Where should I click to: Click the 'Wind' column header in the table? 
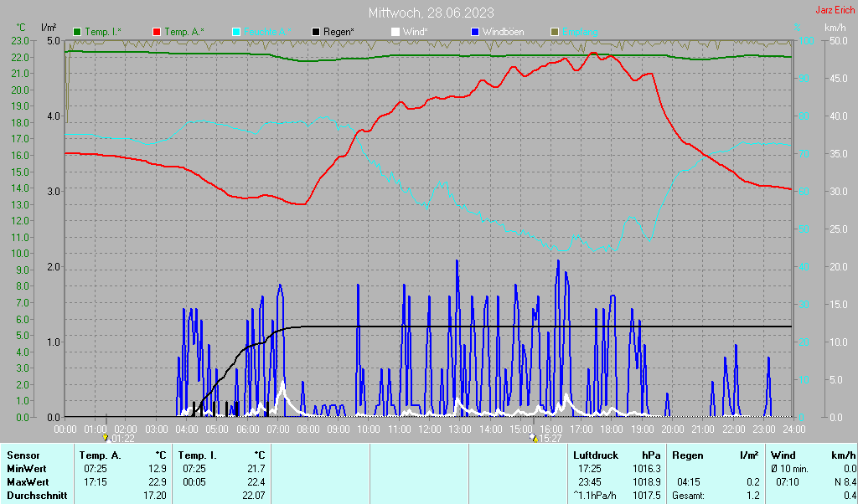783,455
